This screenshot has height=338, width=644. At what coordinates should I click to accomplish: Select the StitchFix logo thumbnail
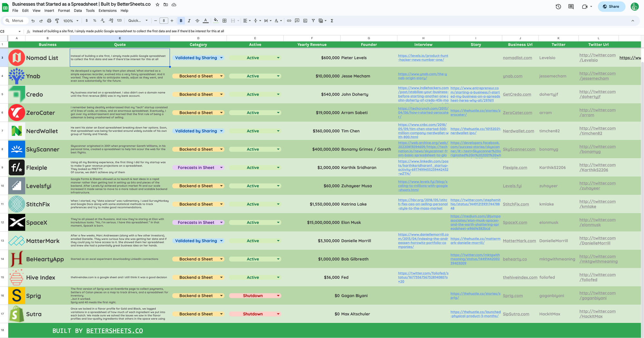17,204
